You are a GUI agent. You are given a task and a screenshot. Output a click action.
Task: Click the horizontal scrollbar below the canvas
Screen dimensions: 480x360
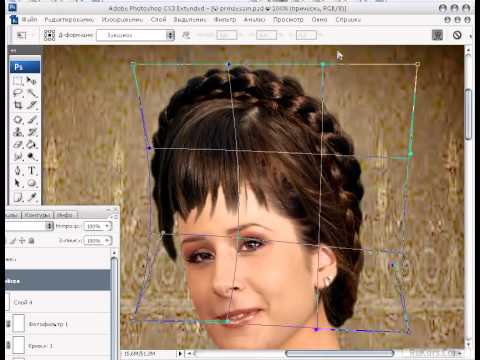click(339, 353)
